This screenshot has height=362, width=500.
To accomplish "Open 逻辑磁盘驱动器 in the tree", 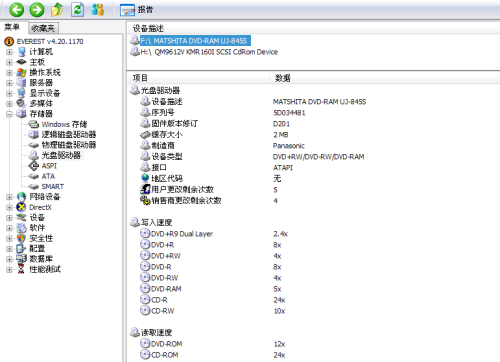I will (69, 135).
